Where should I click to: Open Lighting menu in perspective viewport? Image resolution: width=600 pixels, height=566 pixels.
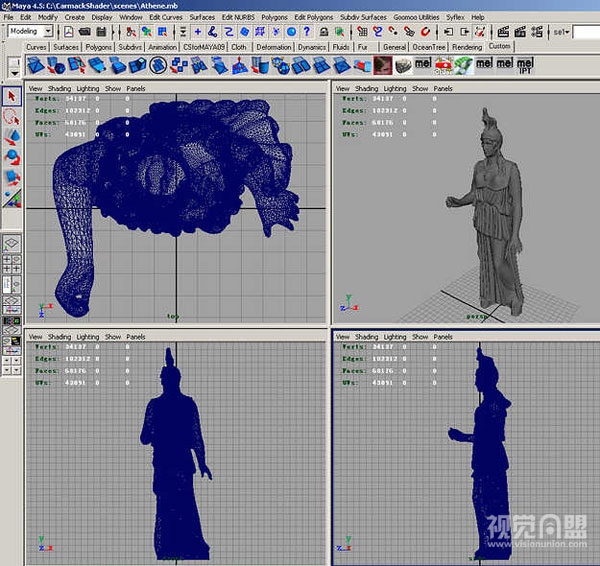click(x=396, y=88)
